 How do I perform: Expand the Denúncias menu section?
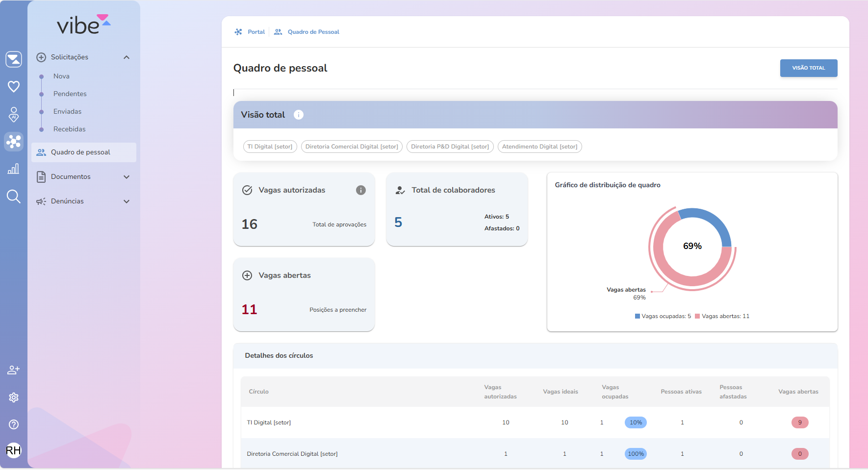click(127, 201)
